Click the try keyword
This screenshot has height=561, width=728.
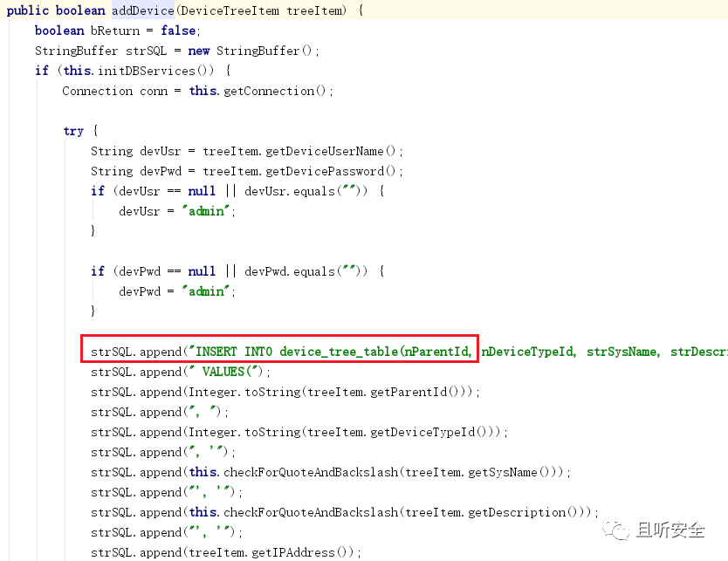(73, 131)
